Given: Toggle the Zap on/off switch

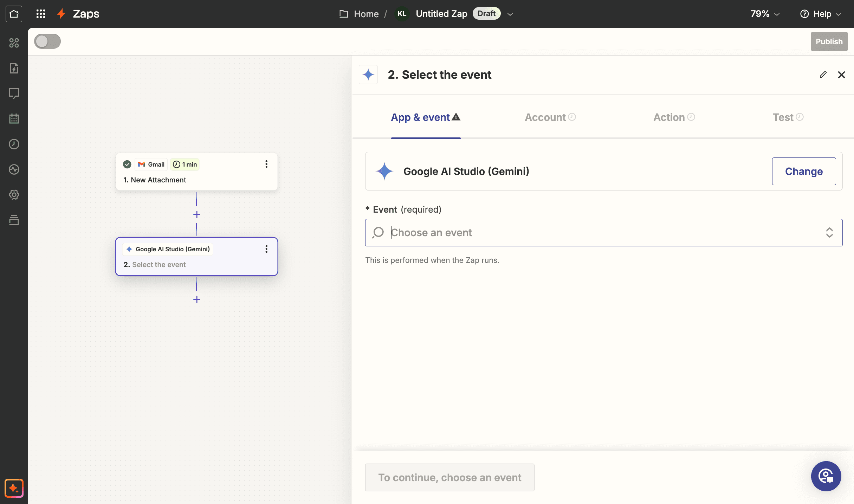Looking at the screenshot, I should [x=47, y=41].
